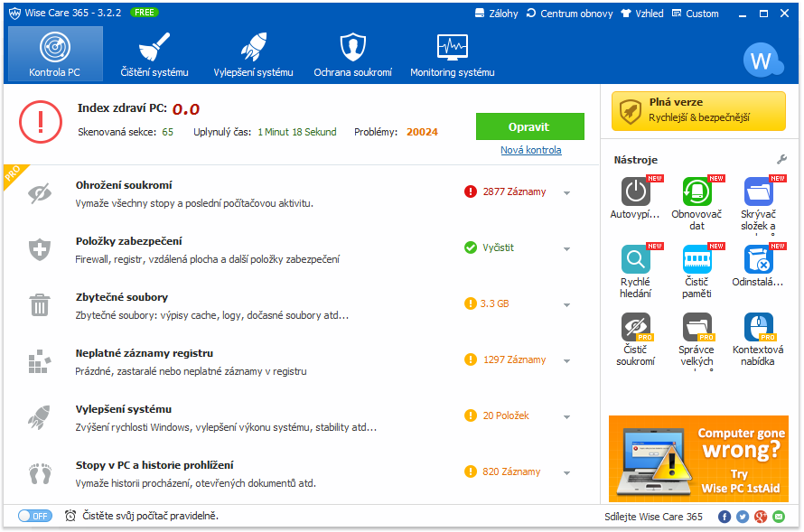Expand the Stopy v PC results arrow
Viewport: 804px width, 532px height.
point(566,472)
